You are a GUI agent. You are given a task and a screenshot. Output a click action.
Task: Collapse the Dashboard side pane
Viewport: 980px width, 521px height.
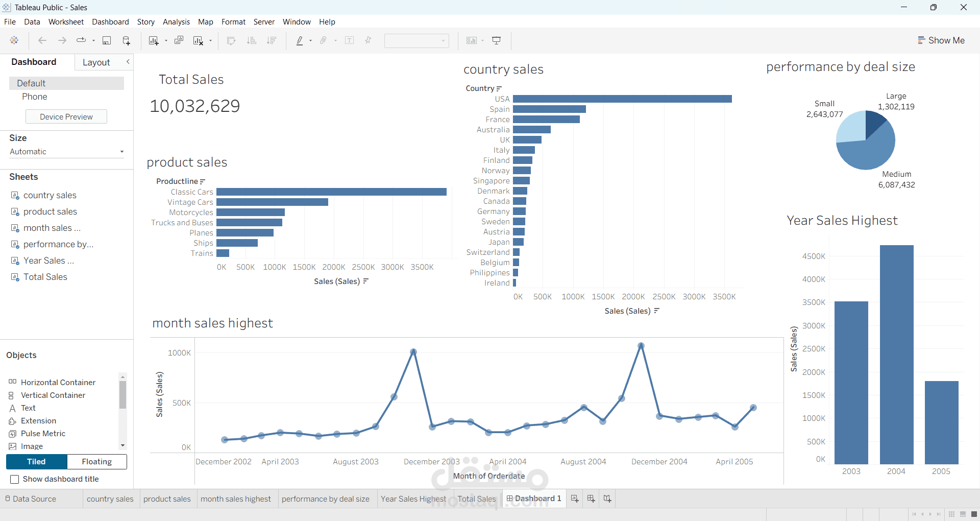pyautogui.click(x=128, y=62)
